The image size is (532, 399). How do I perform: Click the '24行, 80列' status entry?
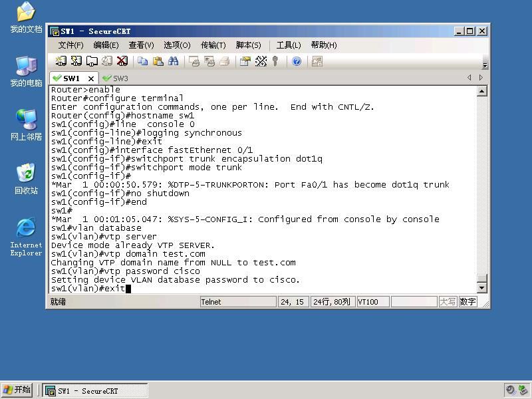click(332, 302)
